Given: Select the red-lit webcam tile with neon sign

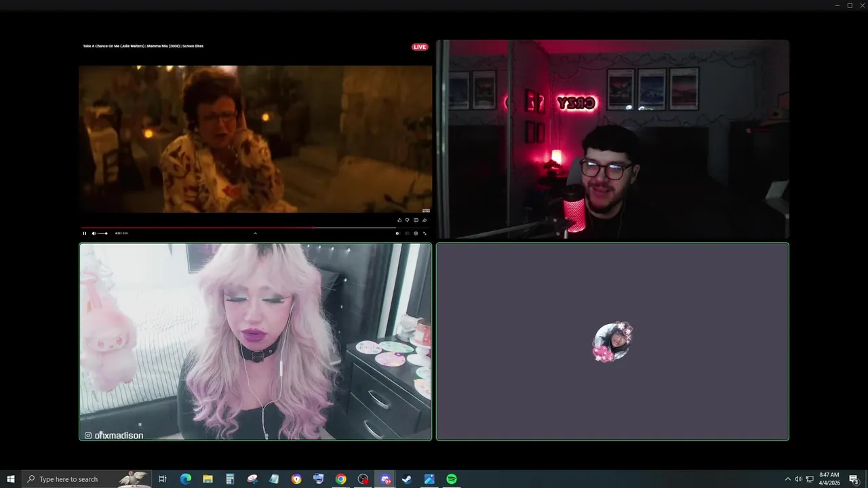Looking at the screenshot, I should click(x=612, y=139).
